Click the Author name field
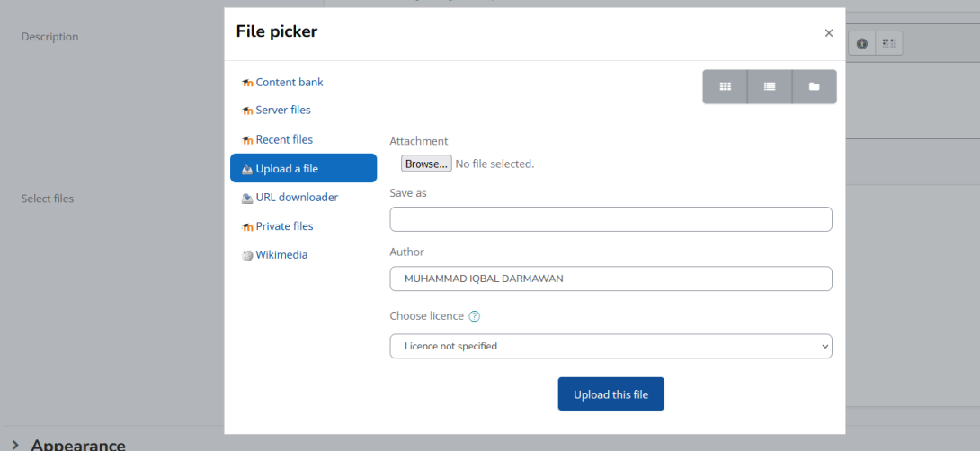This screenshot has height=451, width=980. coord(610,279)
